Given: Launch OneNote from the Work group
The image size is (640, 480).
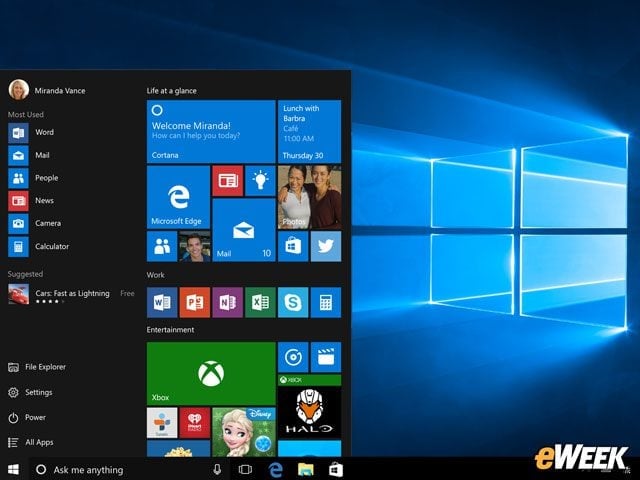Looking at the screenshot, I should click(228, 302).
